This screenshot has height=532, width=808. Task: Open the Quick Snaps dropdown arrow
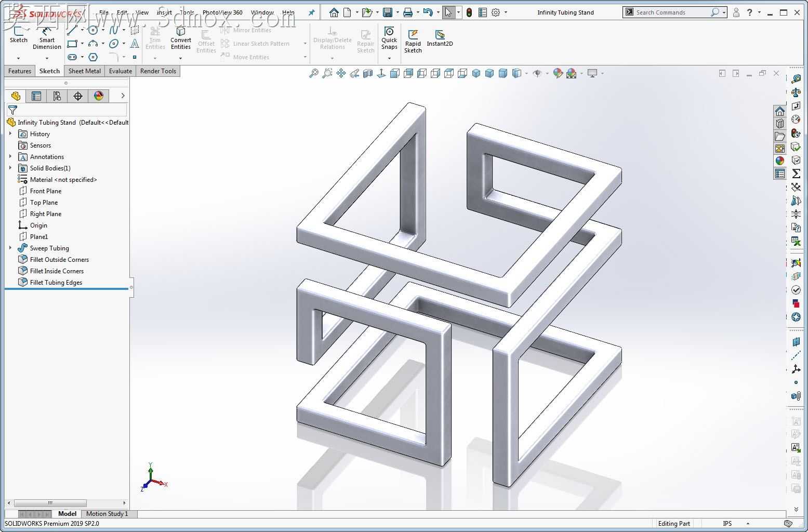tap(389, 58)
